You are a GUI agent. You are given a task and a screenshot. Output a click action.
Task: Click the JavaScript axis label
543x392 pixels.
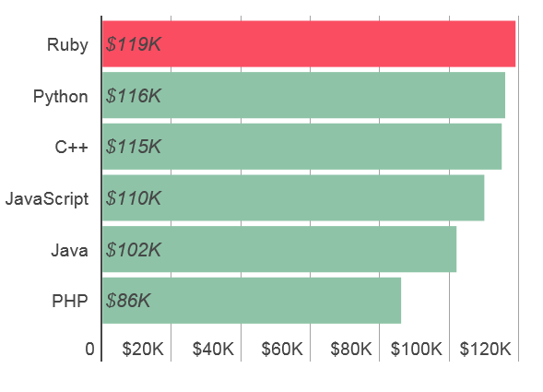[47, 199]
